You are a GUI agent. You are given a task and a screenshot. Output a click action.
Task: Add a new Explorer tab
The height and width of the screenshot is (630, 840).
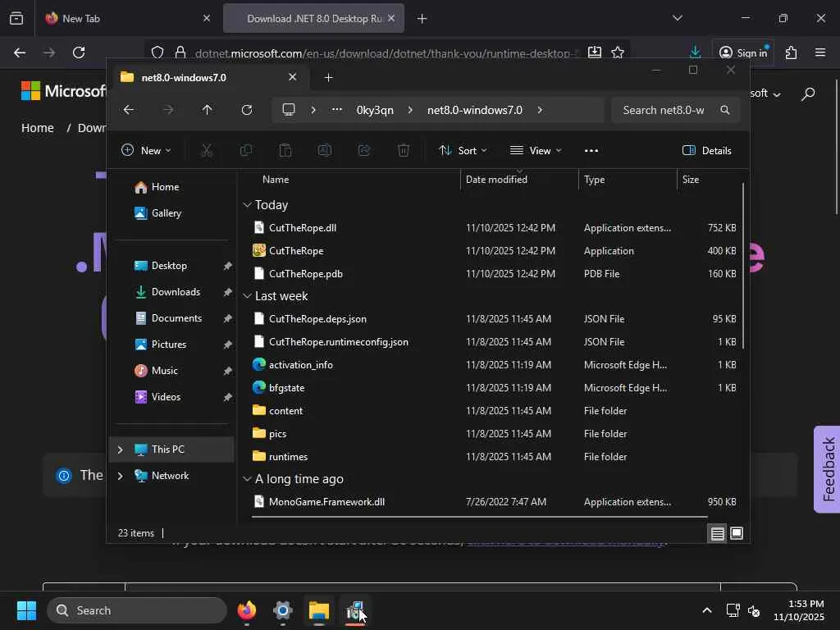328,78
